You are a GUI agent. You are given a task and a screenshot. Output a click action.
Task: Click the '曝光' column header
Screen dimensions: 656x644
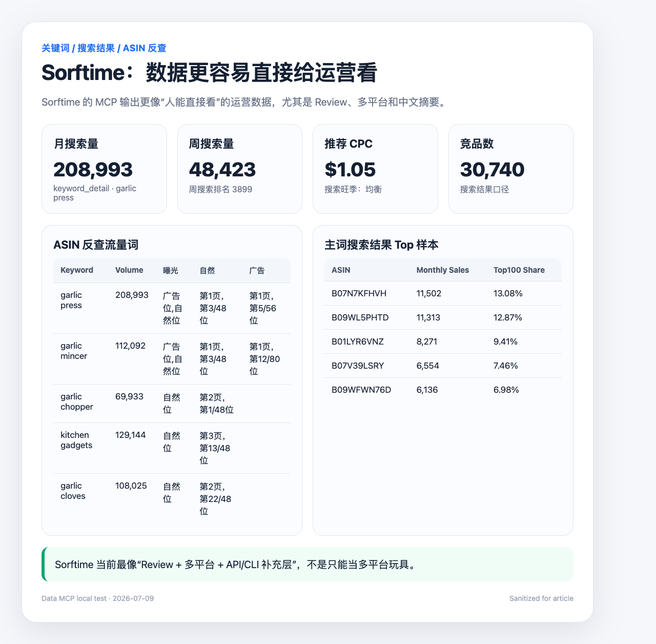coord(171,270)
